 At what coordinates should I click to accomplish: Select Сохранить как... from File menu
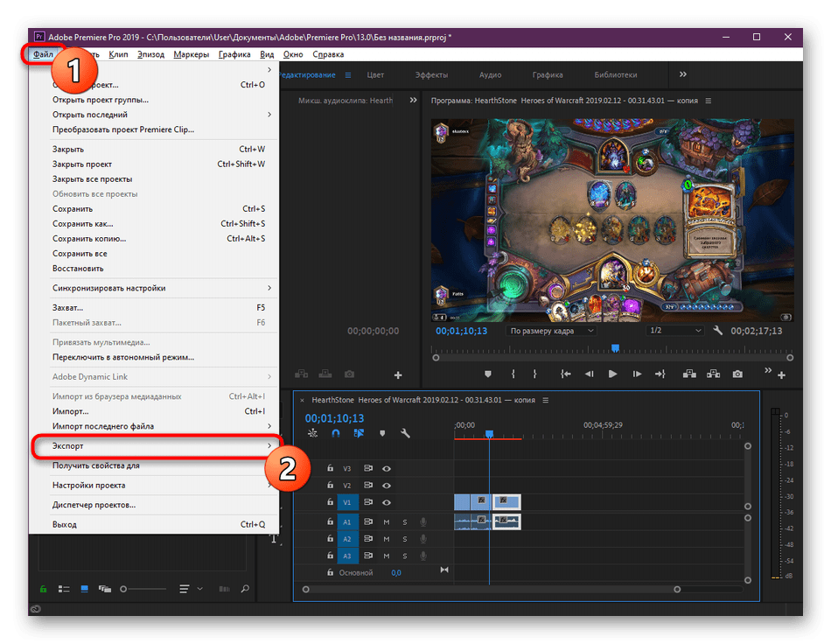[x=83, y=224]
